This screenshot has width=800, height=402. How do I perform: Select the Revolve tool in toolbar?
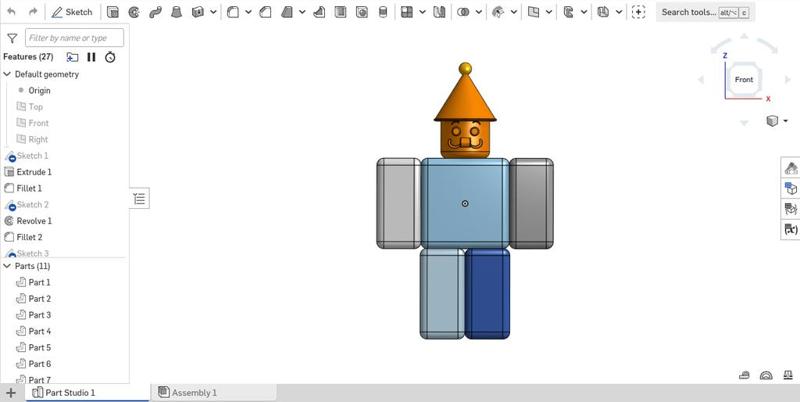(x=134, y=12)
